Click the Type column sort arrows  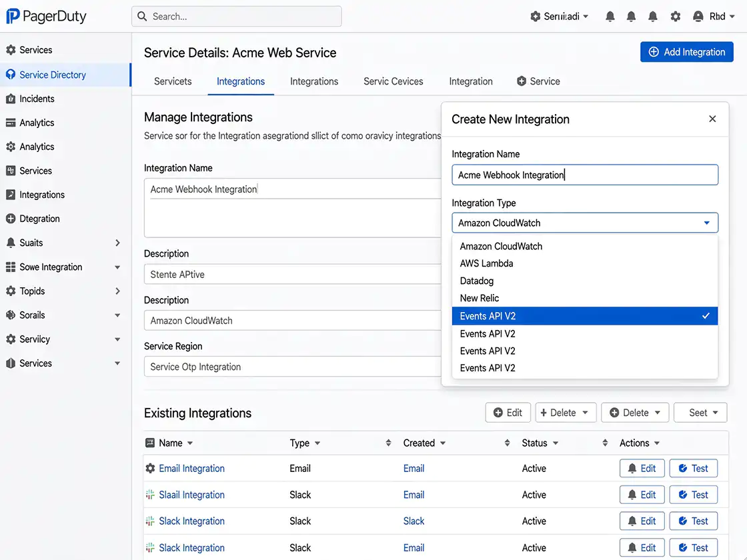tap(388, 443)
